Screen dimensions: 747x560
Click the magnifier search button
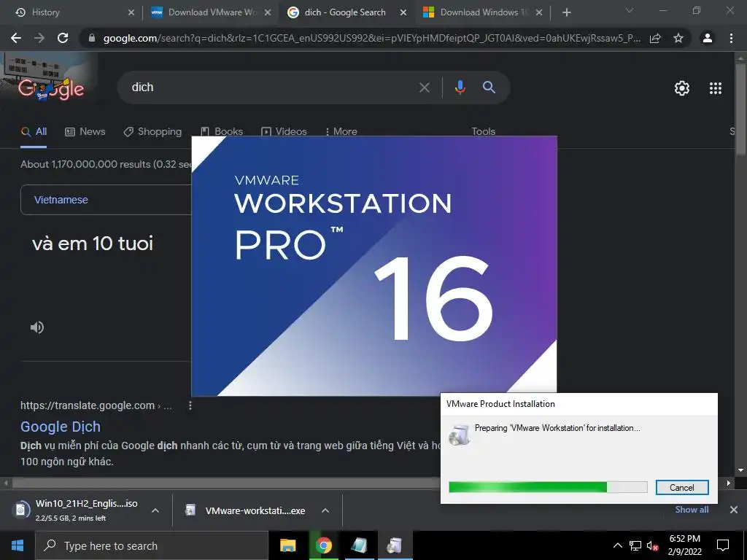click(489, 87)
